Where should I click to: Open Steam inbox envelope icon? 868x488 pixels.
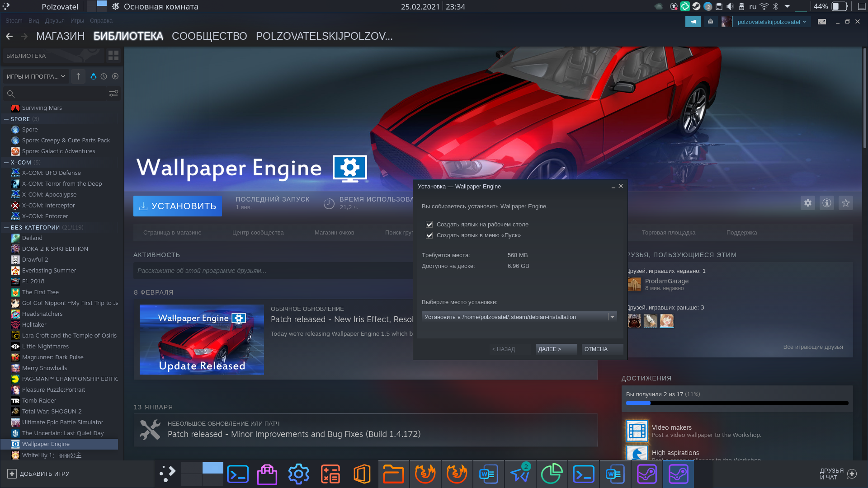point(710,22)
